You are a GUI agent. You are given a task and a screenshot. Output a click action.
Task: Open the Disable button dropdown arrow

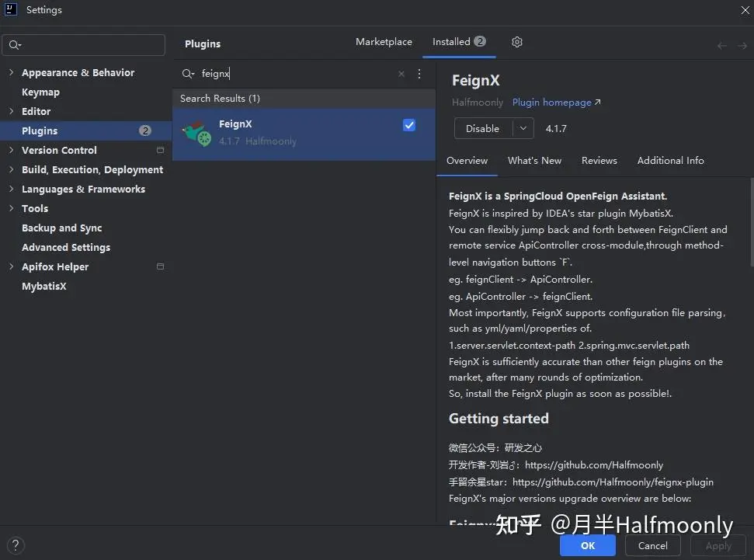[x=523, y=128]
